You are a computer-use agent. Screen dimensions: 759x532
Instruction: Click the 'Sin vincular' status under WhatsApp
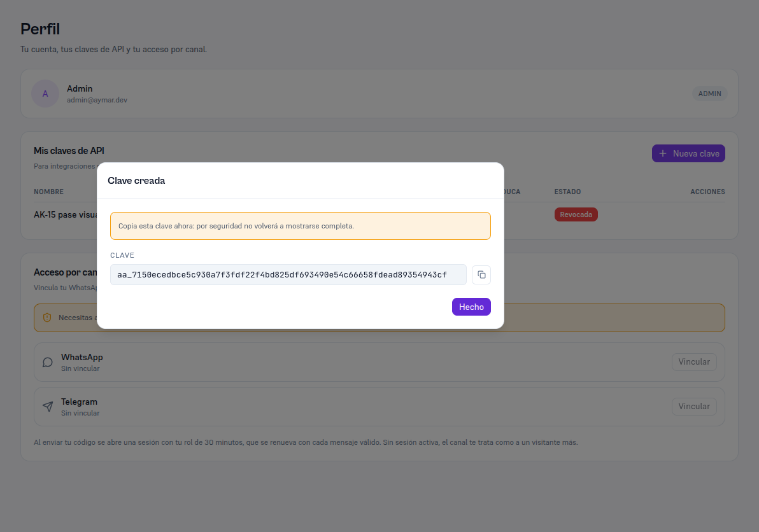pos(80,368)
